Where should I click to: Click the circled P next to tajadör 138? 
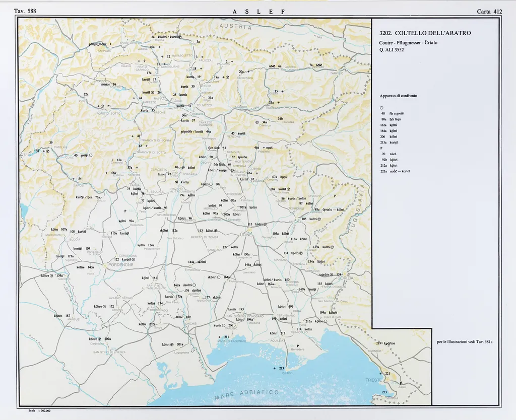(332, 275)
